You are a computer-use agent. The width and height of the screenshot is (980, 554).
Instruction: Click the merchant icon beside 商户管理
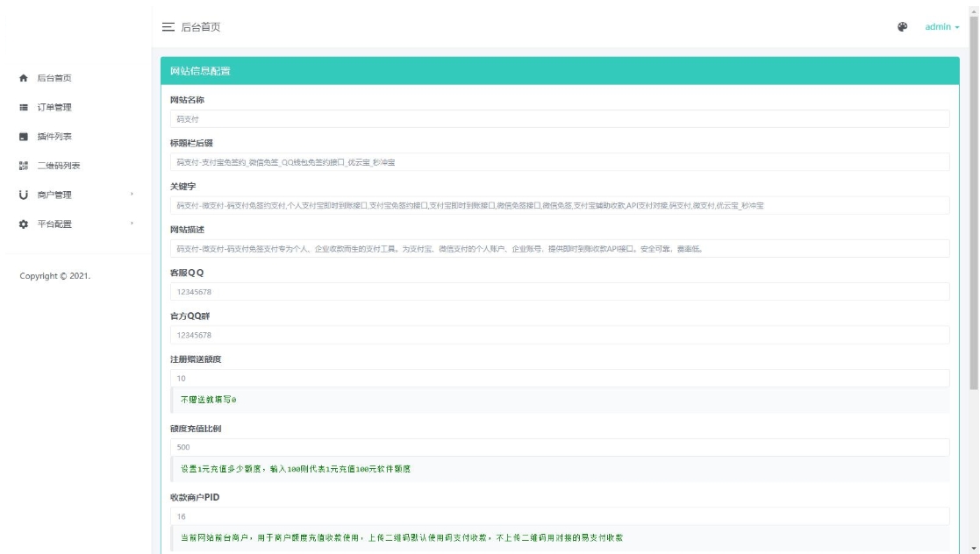pos(24,195)
